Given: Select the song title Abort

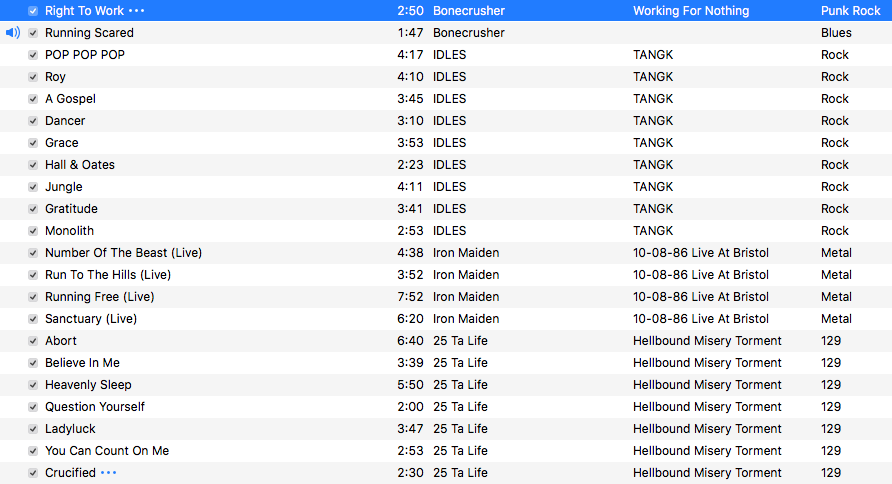Looking at the screenshot, I should [x=61, y=341].
